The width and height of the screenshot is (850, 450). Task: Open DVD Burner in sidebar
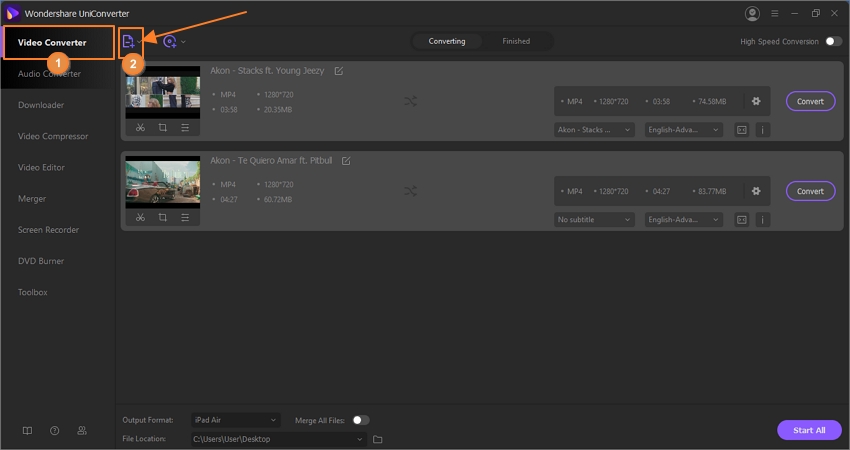pos(41,261)
